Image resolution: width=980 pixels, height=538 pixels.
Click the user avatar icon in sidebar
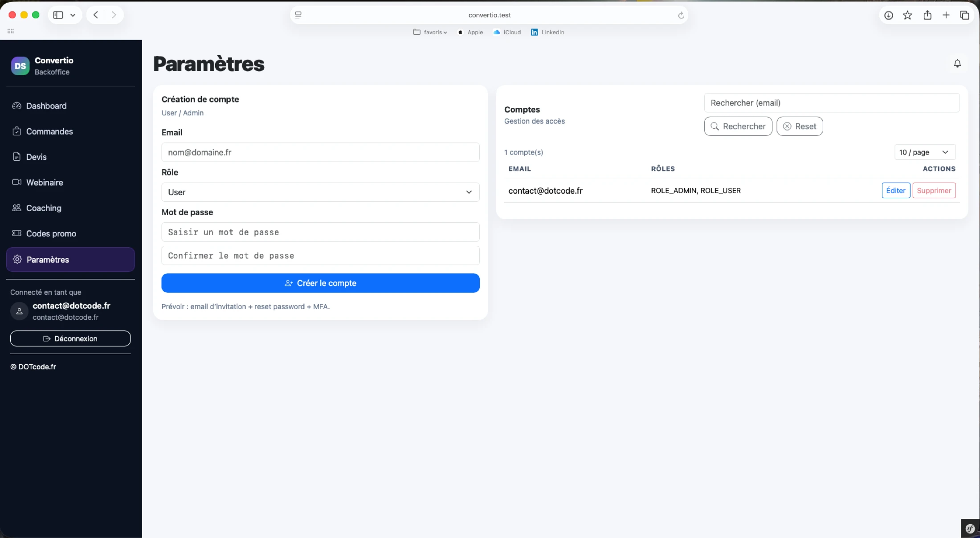[19, 311]
